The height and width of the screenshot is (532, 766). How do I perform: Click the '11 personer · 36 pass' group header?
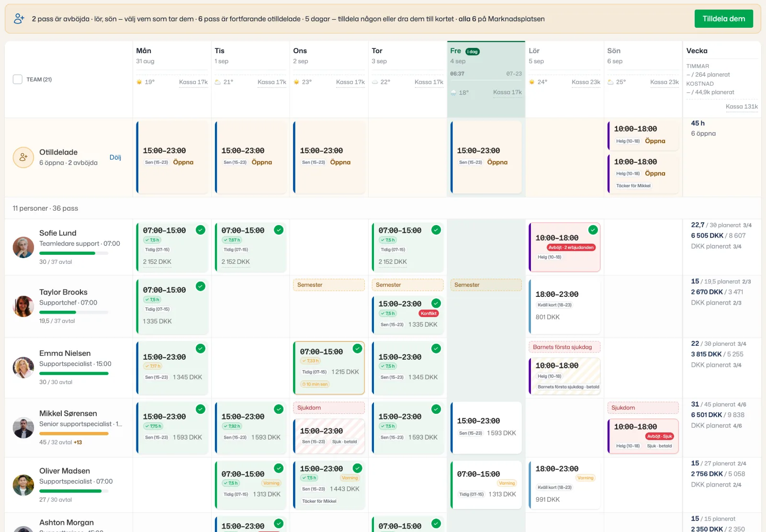point(45,208)
